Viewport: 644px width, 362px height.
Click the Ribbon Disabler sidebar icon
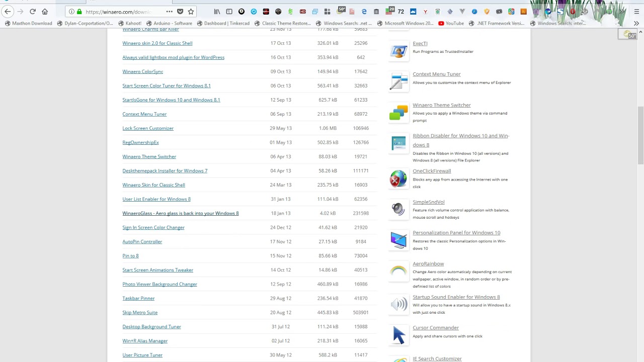398,143
